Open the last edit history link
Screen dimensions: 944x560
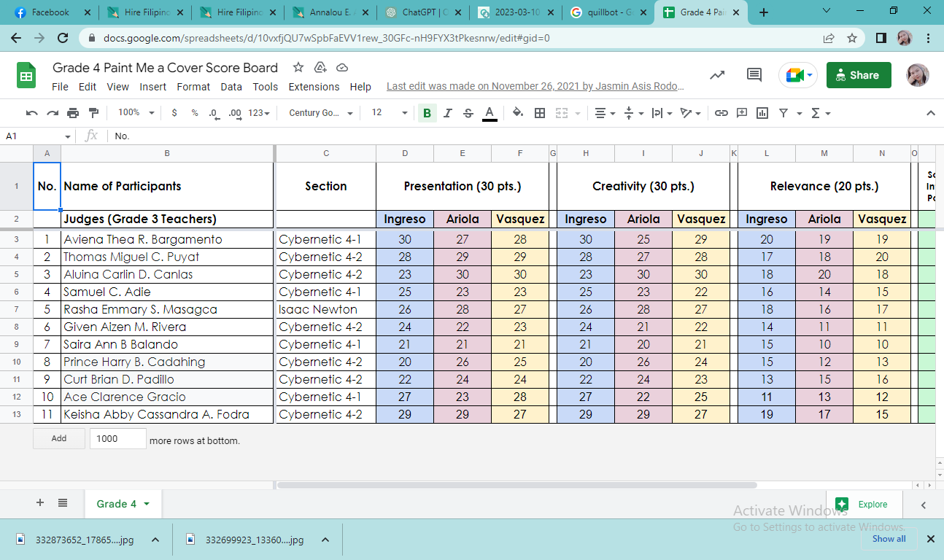point(535,86)
